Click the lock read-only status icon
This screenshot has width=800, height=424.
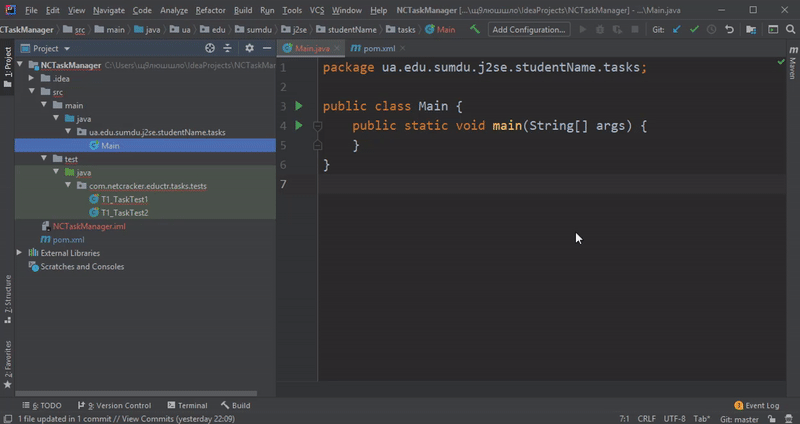[772, 419]
